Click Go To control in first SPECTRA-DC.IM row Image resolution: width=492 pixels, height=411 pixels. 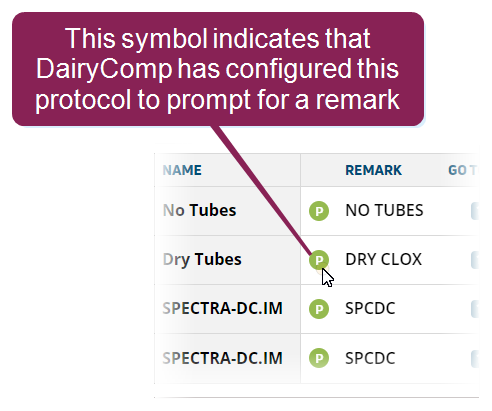point(475,309)
